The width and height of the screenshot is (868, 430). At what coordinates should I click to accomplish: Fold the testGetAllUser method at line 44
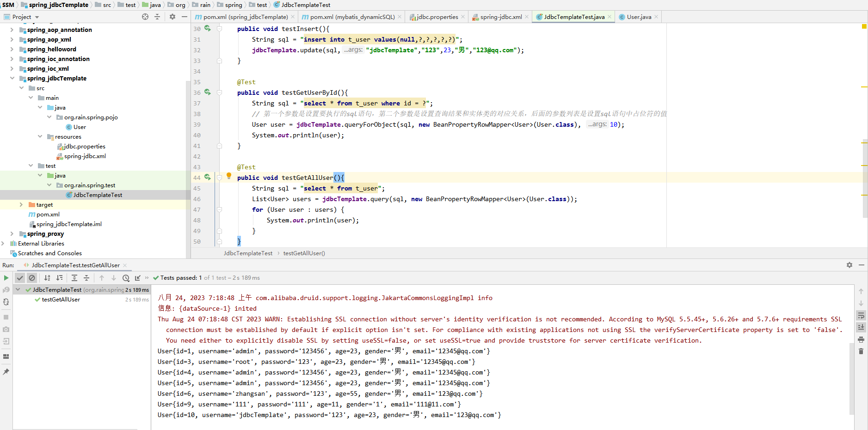[220, 178]
